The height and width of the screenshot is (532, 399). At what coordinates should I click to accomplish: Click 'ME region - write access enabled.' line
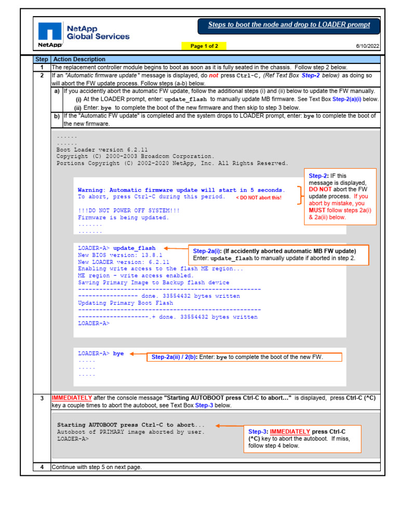(136, 275)
